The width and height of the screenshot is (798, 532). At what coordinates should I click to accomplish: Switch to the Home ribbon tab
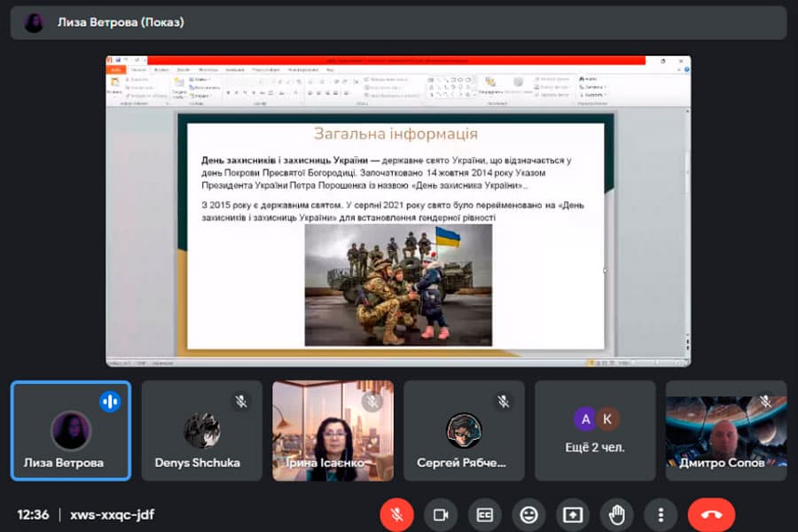click(x=138, y=69)
